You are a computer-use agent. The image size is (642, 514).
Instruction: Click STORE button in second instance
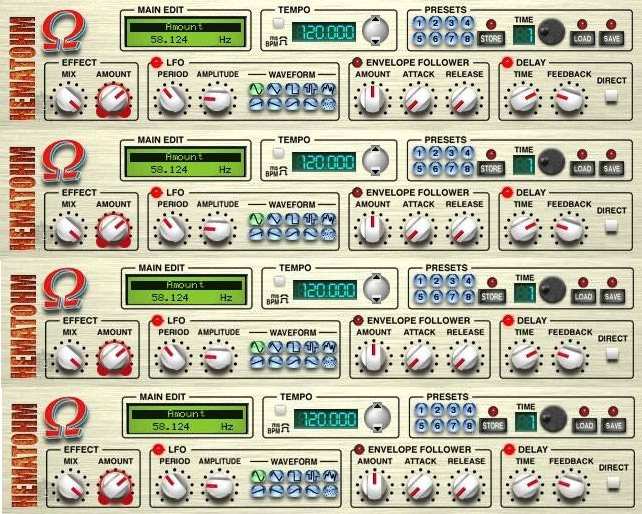(x=491, y=169)
